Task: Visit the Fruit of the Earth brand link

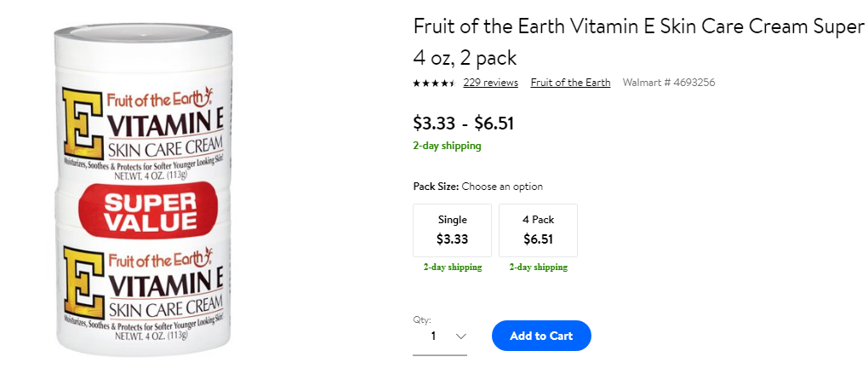Action: pyautogui.click(x=570, y=83)
